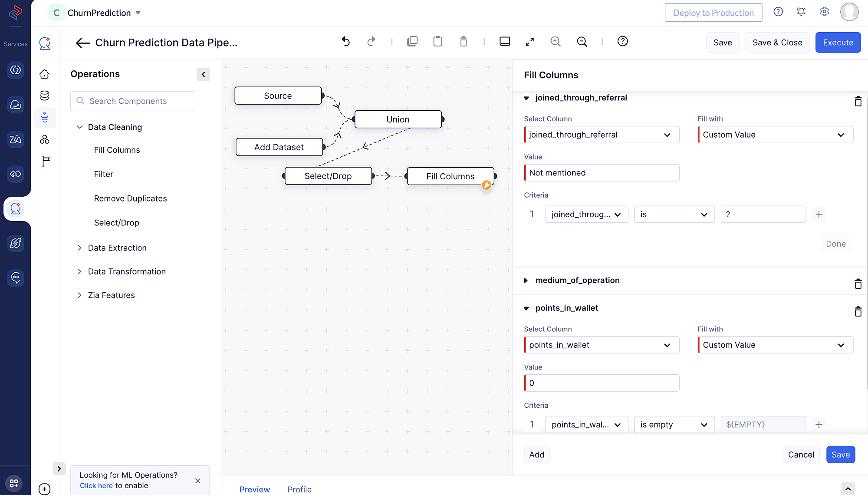The width and height of the screenshot is (868, 495).
Task: Click the copy/duplicate pipeline icon
Action: pos(413,42)
